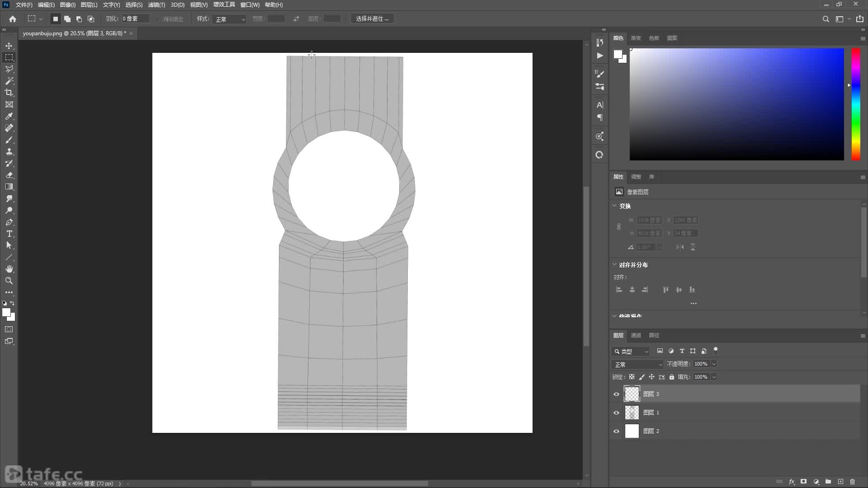This screenshot has height=488, width=868.
Task: Select the Pen tool
Action: (9, 222)
